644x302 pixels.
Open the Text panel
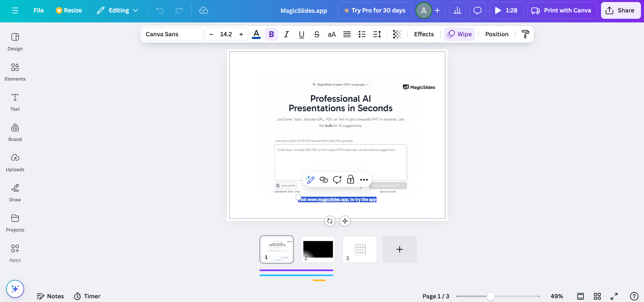pos(15,102)
